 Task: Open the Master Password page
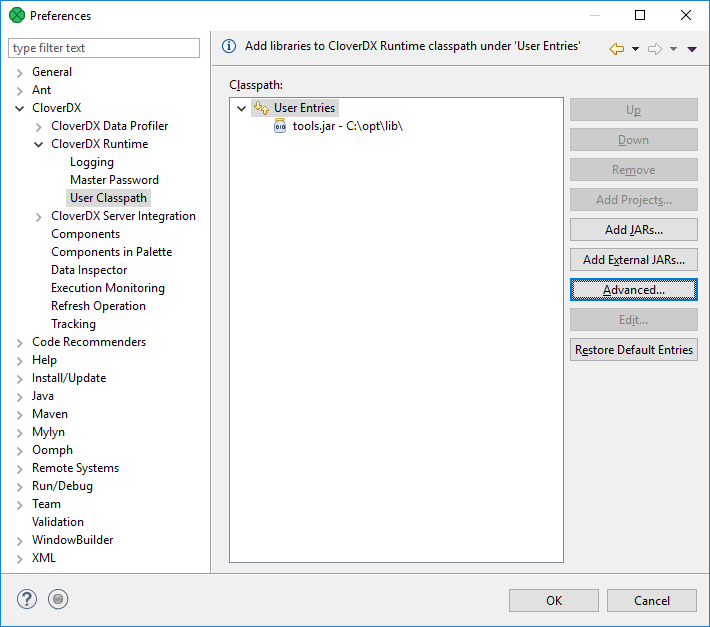coord(114,180)
